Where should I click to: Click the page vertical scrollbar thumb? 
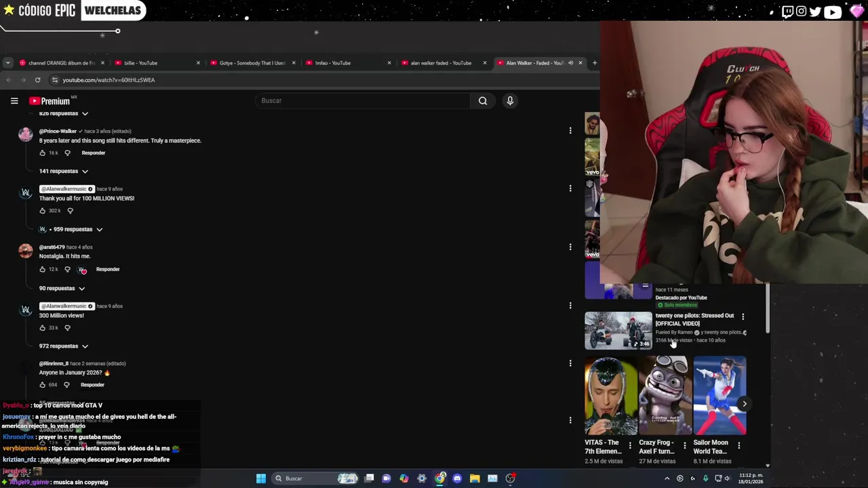pos(768,308)
